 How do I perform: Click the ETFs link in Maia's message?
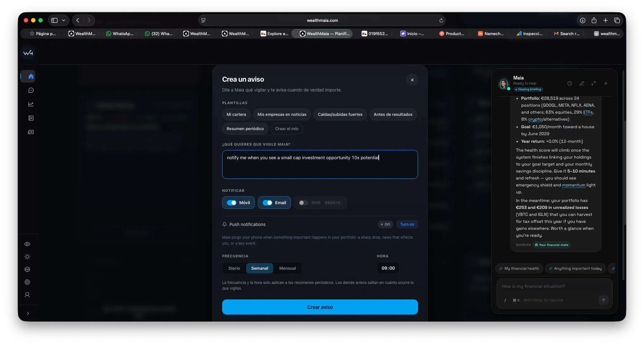(588, 112)
